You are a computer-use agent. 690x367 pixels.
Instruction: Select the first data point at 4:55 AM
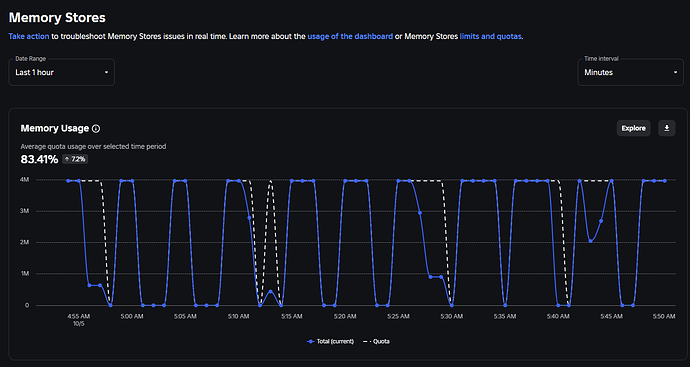tap(68, 180)
